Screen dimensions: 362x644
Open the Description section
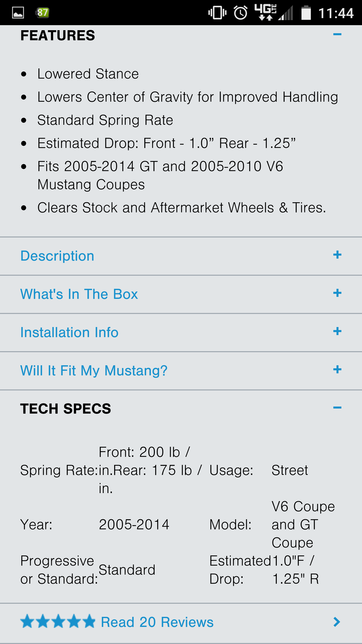point(57,256)
